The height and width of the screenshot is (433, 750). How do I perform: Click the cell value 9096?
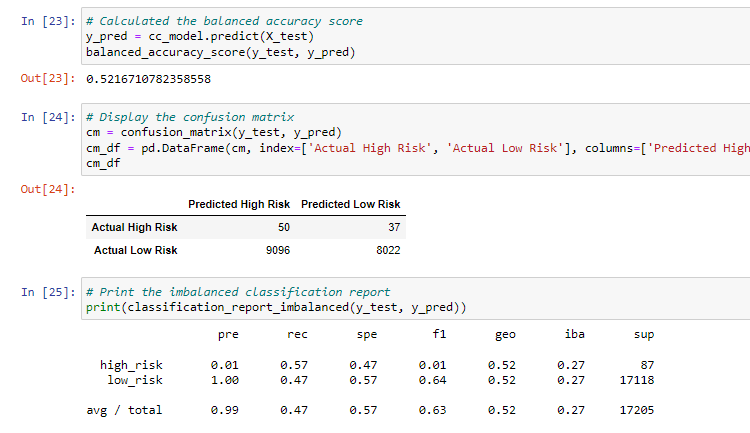click(278, 250)
